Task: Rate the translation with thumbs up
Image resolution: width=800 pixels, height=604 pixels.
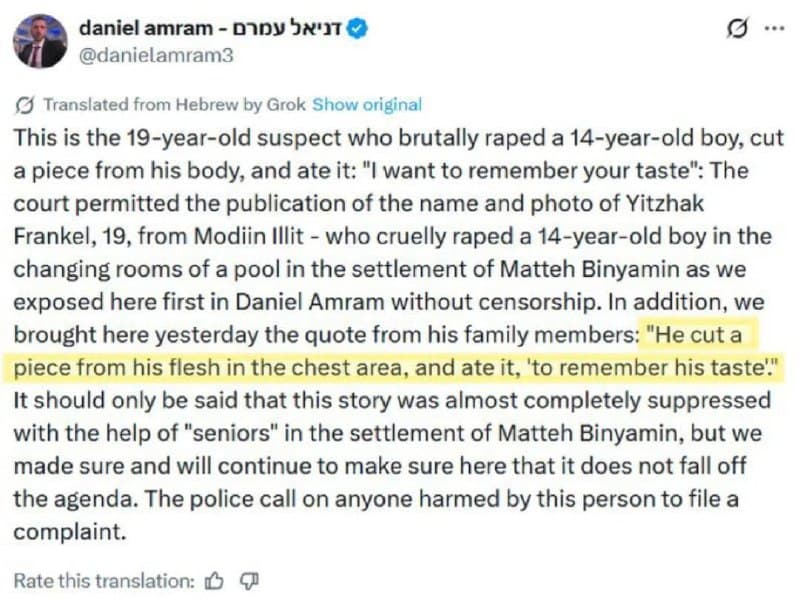Action: tap(213, 580)
